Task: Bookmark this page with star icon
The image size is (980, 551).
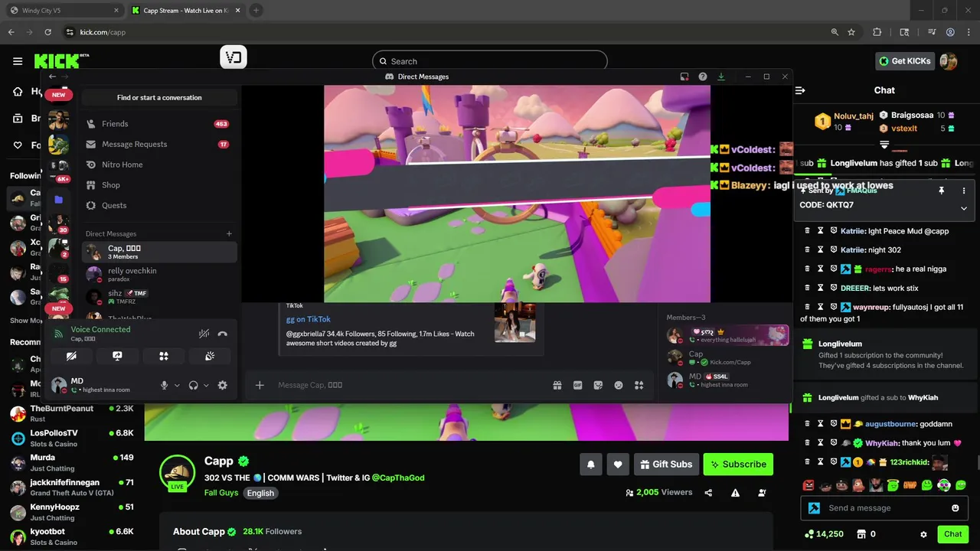Action: 851,32
